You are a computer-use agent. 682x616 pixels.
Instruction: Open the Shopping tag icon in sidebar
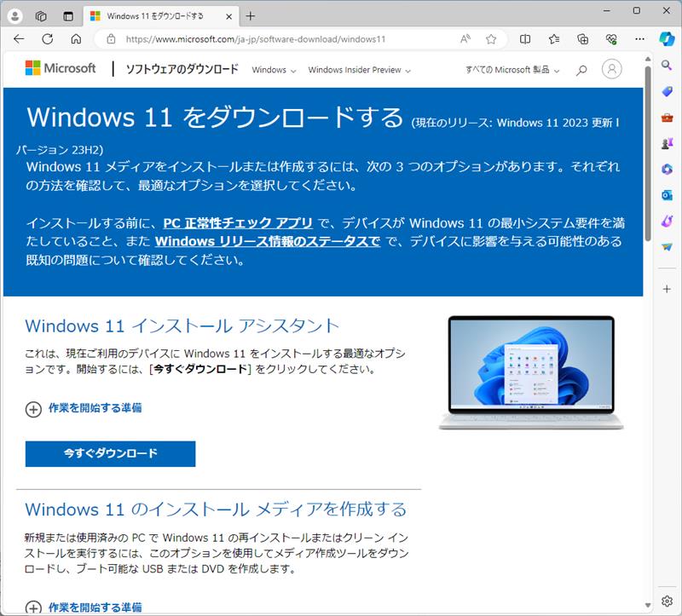click(x=667, y=91)
